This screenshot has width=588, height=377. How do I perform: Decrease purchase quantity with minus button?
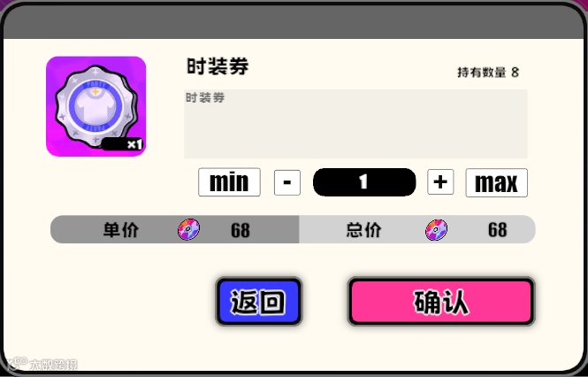click(x=287, y=182)
